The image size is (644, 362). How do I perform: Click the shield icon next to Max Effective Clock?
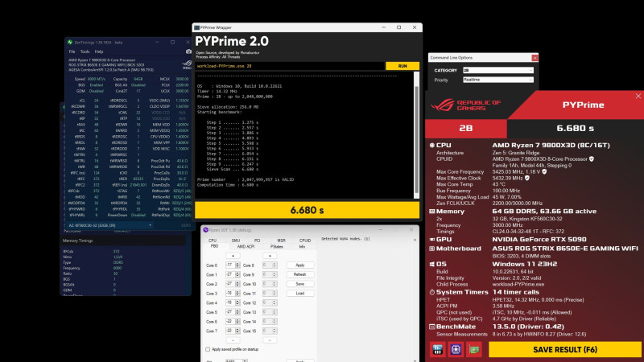click(527, 178)
